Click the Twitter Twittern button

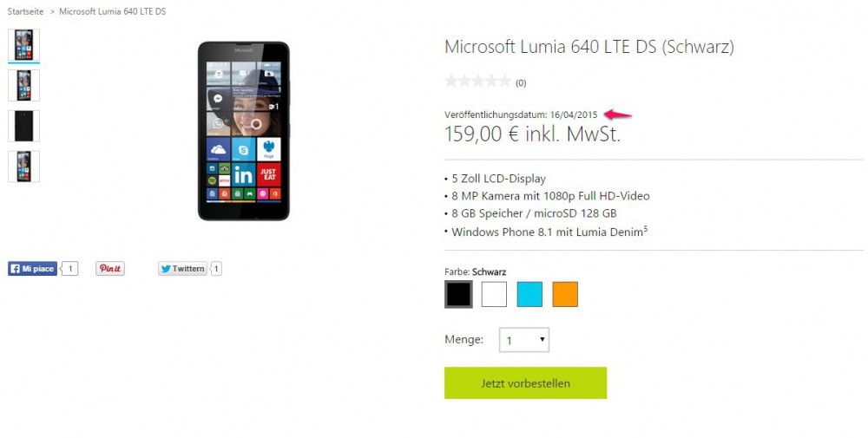(182, 269)
